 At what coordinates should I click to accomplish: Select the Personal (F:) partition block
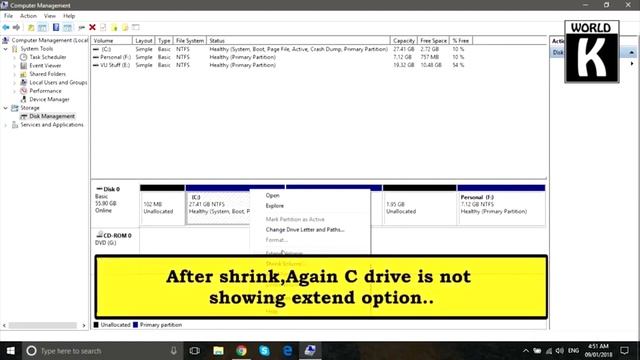click(x=501, y=205)
